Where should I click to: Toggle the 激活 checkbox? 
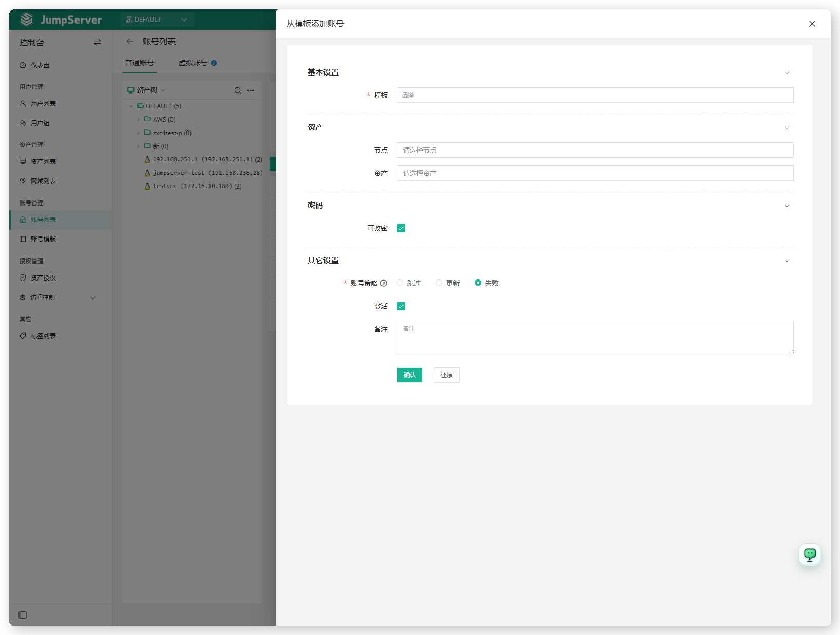click(401, 306)
